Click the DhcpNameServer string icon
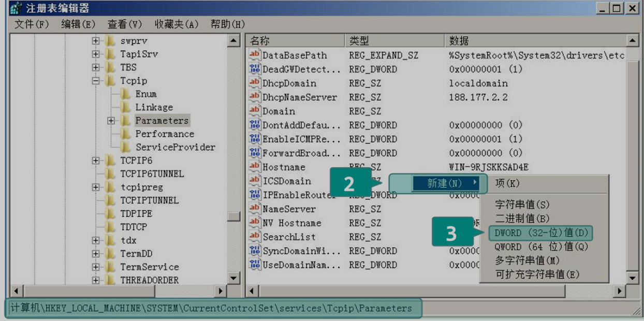 255,97
